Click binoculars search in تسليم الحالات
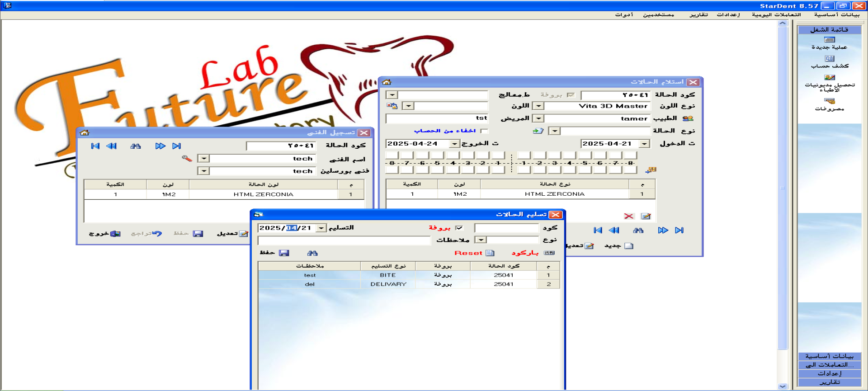The image size is (868, 391). coord(312,253)
